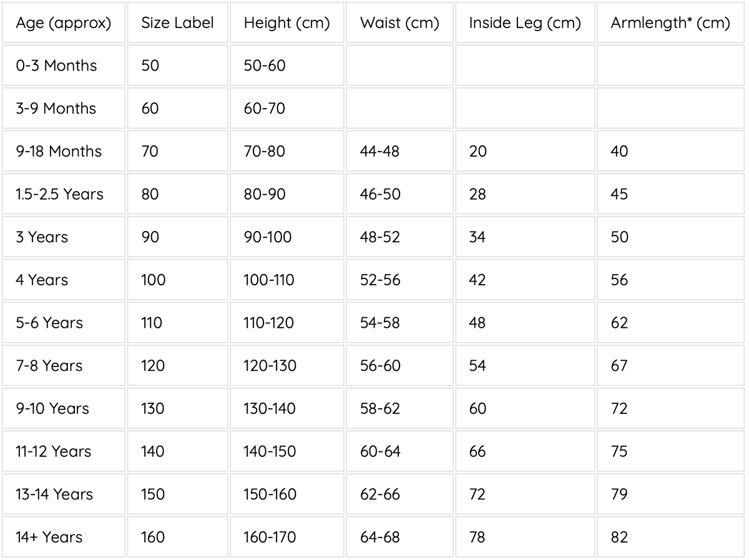The image size is (749, 560).
Task: Select the Size Label header cell
Action: coord(177,22)
